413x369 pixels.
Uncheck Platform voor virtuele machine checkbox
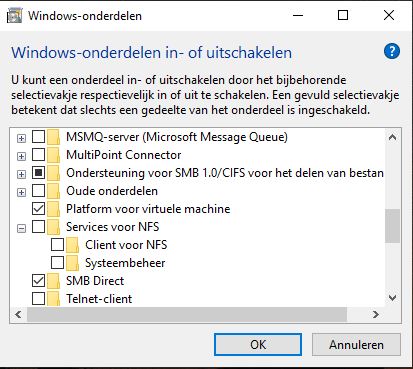click(x=38, y=209)
